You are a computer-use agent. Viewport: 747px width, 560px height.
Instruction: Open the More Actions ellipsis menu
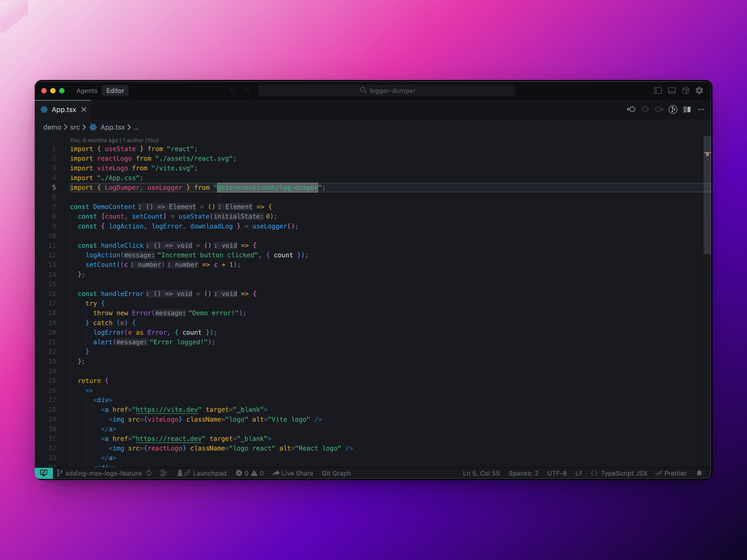pos(701,110)
